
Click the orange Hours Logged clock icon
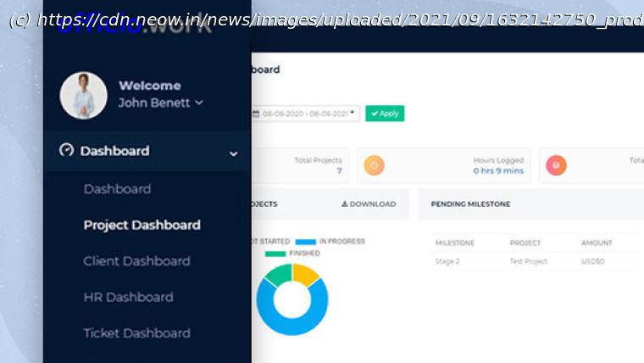pos(374,165)
